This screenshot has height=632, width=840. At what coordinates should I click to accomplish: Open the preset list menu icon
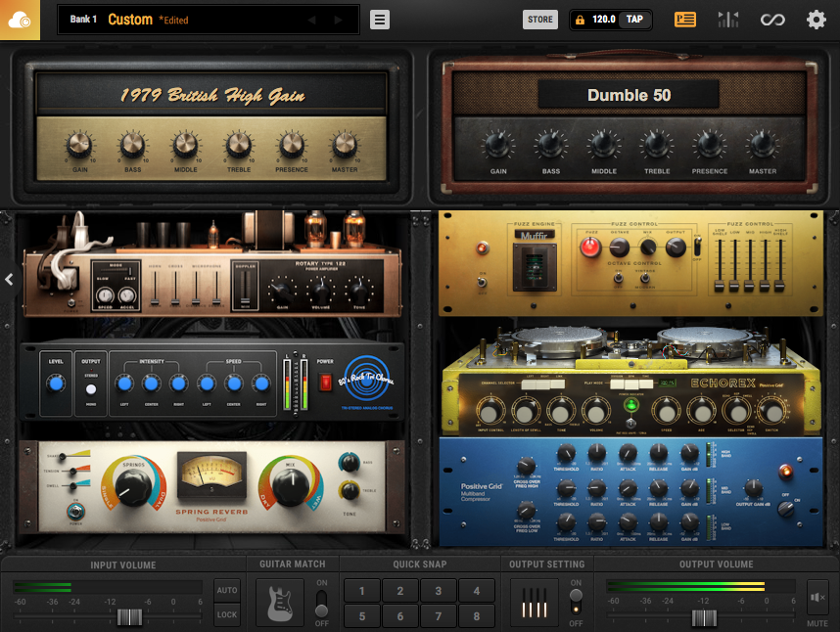[379, 20]
